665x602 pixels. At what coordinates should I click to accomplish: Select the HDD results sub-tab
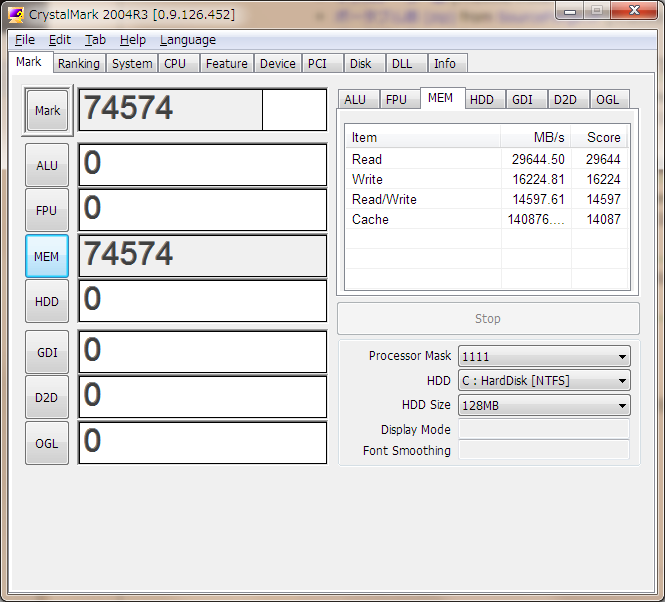point(481,99)
